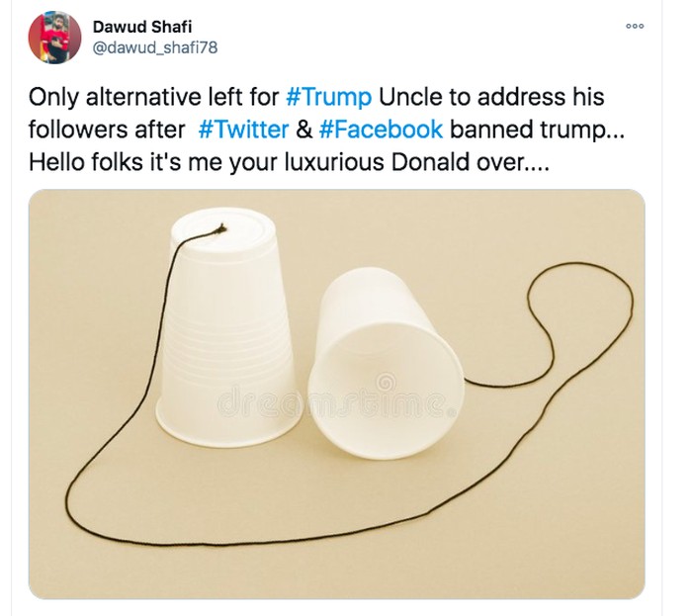Open the paper cup telephone image
This screenshot has width=692, height=616.
(x=337, y=395)
